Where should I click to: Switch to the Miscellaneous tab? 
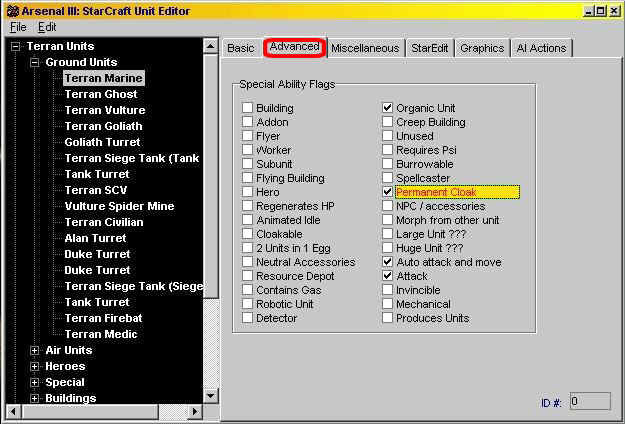pos(365,48)
